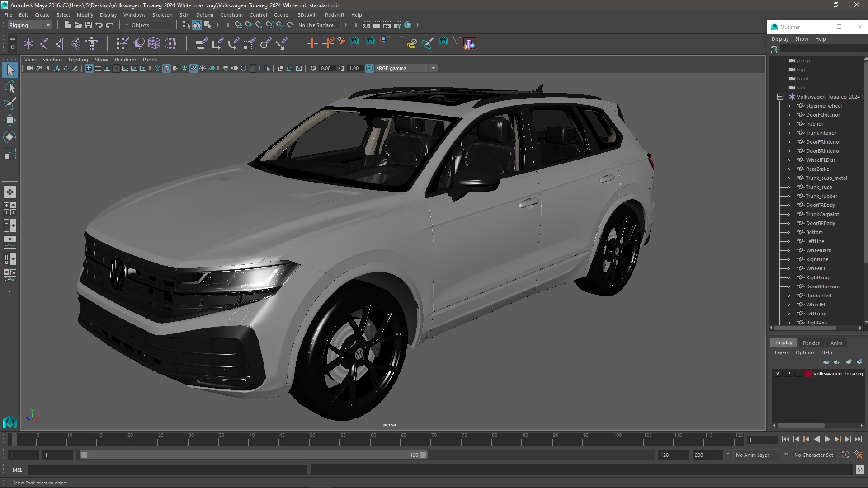Image resolution: width=868 pixels, height=488 pixels.
Task: Click the No Live Surface field
Action: pos(319,25)
